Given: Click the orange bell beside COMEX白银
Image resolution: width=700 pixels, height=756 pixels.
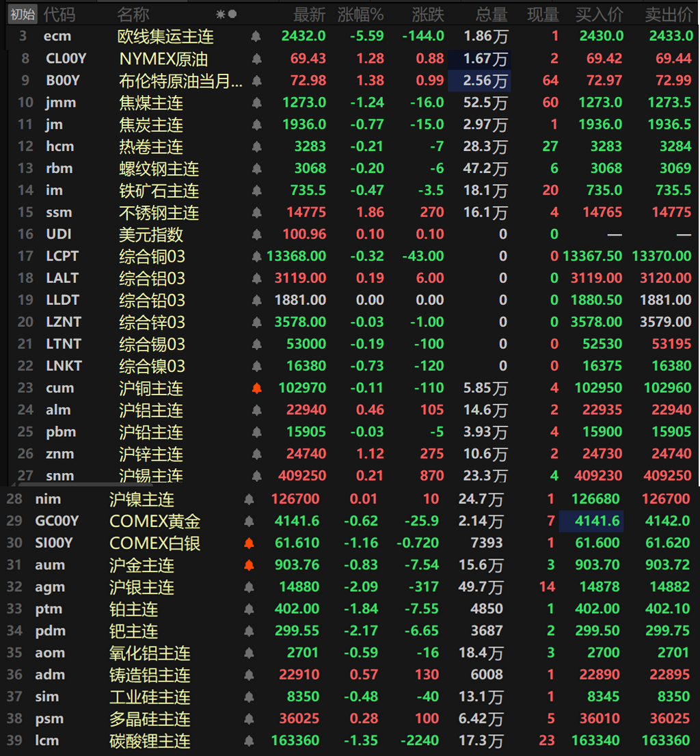Looking at the screenshot, I should point(250,543).
